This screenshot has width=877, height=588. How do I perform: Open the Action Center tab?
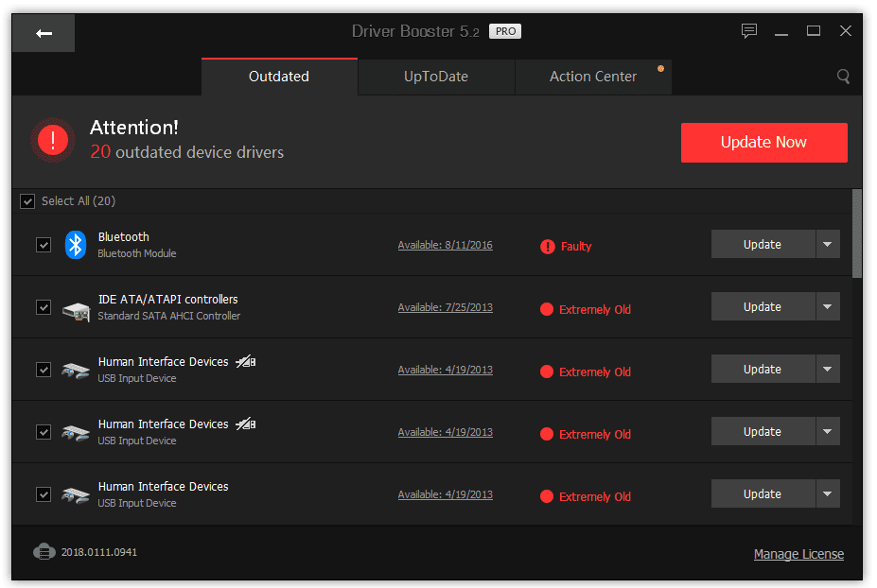coord(593,77)
